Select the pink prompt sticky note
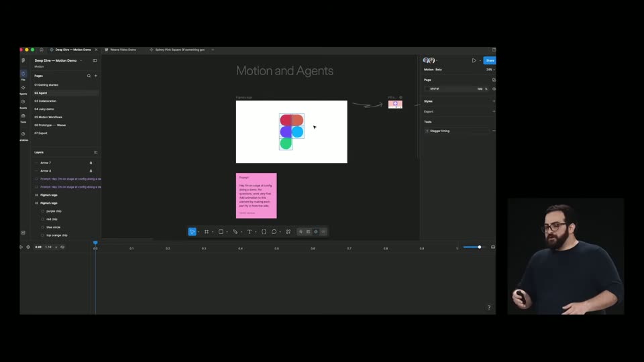Image resolution: width=644 pixels, height=362 pixels. (x=256, y=196)
